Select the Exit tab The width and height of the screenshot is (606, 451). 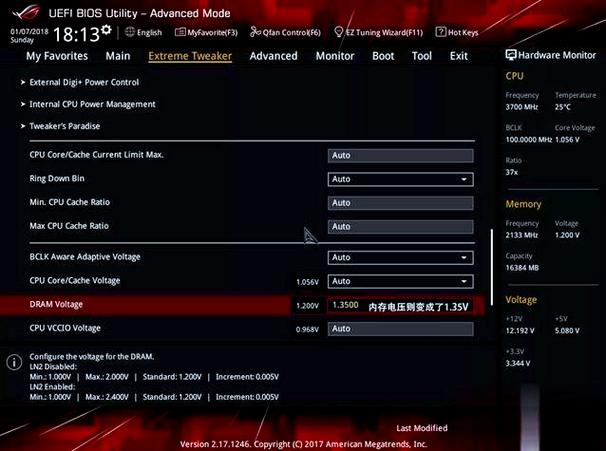(x=459, y=56)
